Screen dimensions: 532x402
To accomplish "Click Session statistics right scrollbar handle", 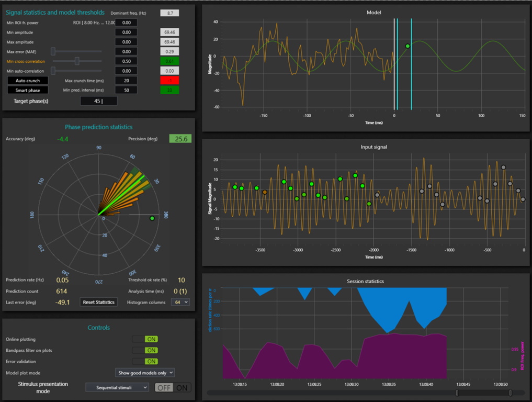I will pyautogui.click(x=510, y=393).
